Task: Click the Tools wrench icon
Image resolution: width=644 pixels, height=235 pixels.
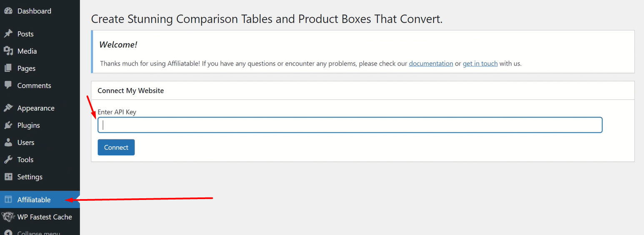Action: (8, 159)
